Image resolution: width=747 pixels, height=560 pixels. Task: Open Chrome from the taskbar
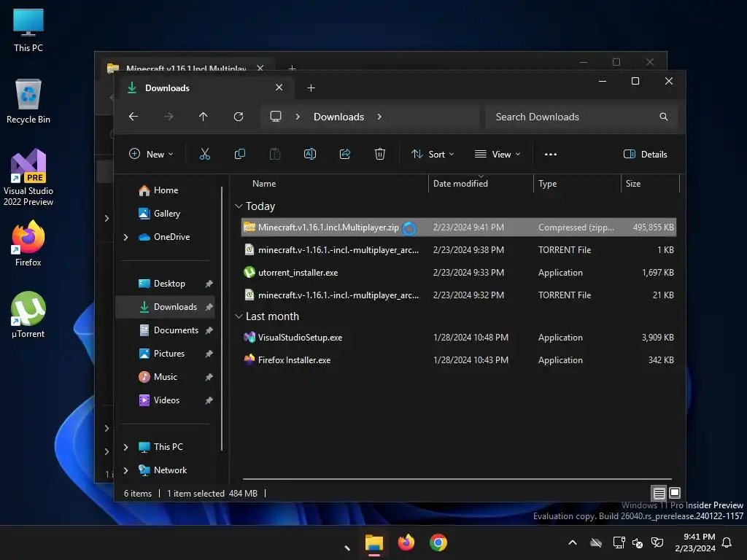pos(438,542)
